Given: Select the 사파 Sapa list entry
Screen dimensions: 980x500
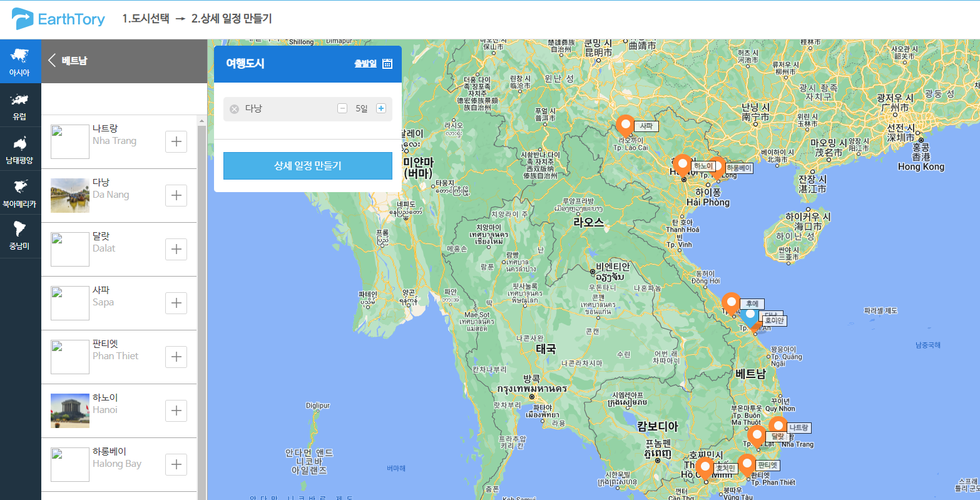Looking at the screenshot, I should coord(119,303).
